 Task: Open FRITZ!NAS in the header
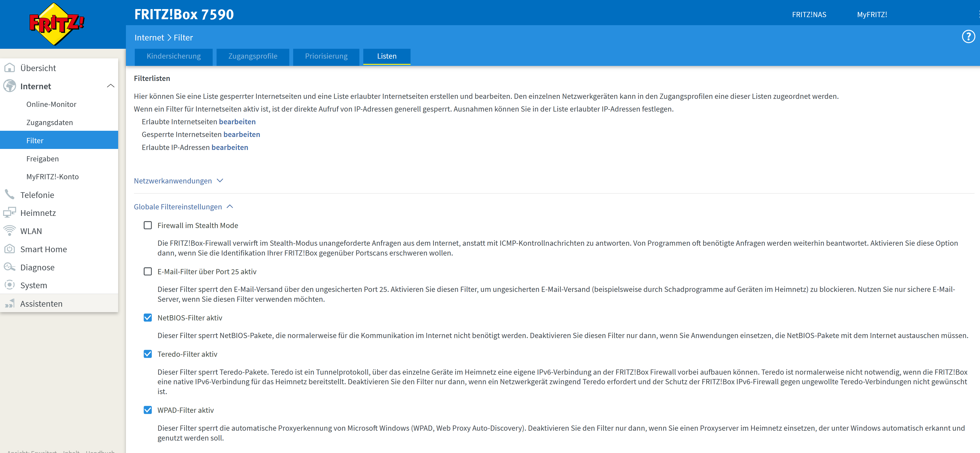809,15
